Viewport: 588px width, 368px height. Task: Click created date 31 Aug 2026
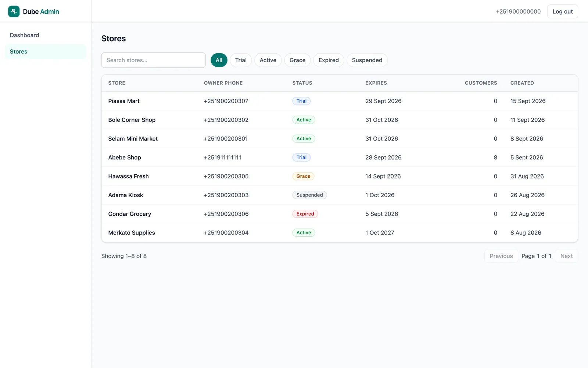(527, 176)
